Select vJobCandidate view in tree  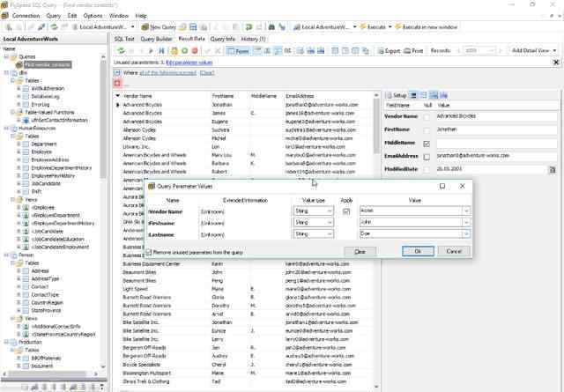pos(48,232)
